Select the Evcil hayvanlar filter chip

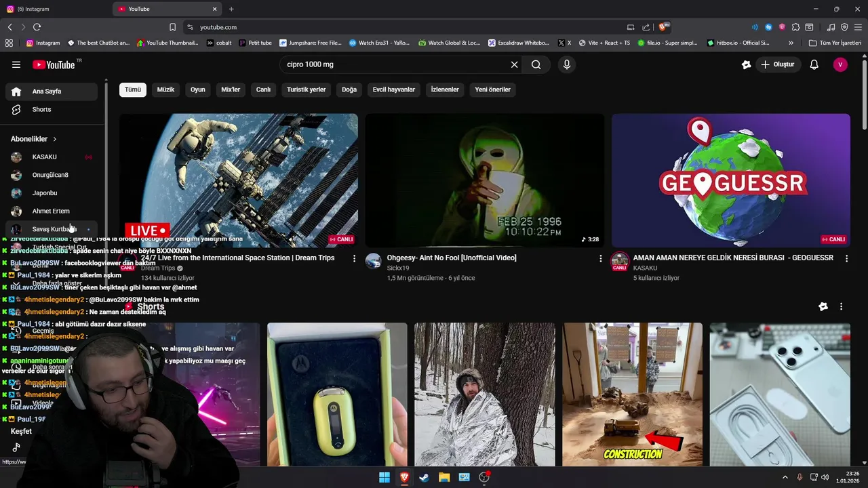[394, 89]
